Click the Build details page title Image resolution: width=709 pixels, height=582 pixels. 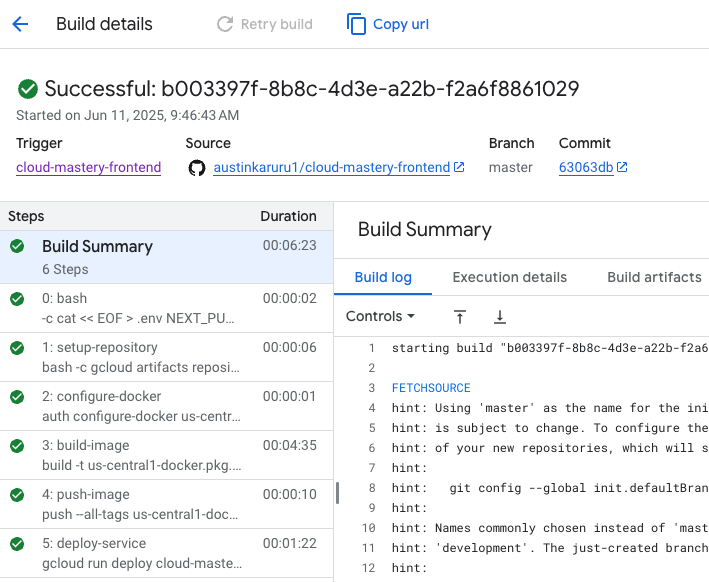pos(104,24)
